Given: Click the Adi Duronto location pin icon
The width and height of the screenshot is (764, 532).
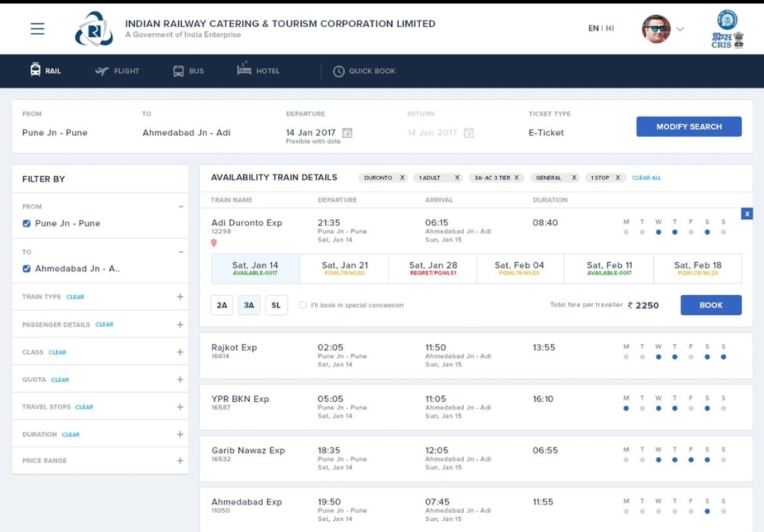Looking at the screenshot, I should [x=214, y=243].
